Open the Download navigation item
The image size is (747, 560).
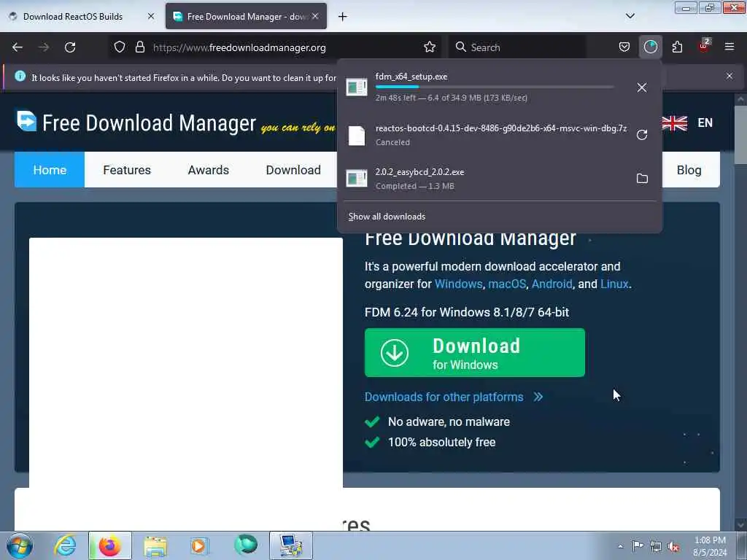click(x=293, y=170)
